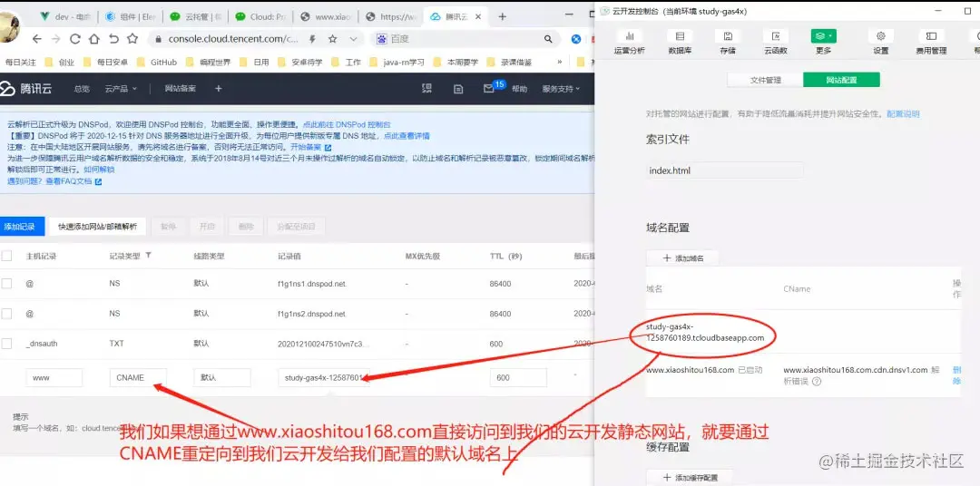Open 编程世界 bookmark folder
This screenshot has height=486, width=980.
[x=209, y=62]
